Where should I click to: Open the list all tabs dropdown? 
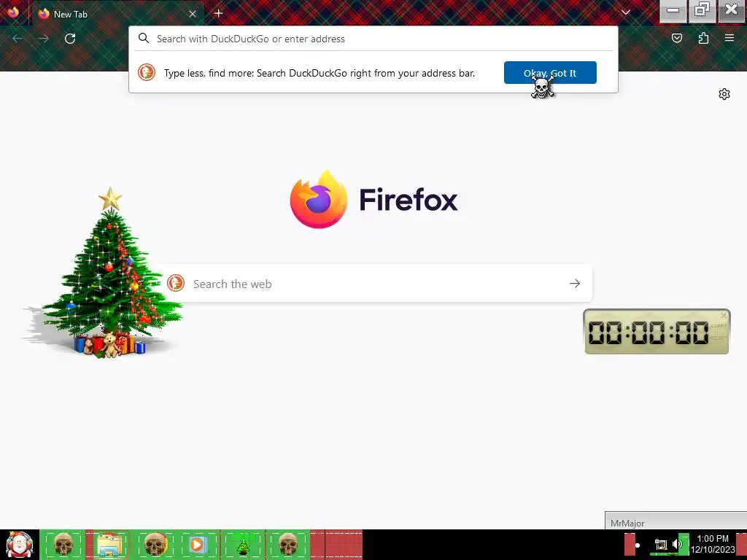[625, 13]
